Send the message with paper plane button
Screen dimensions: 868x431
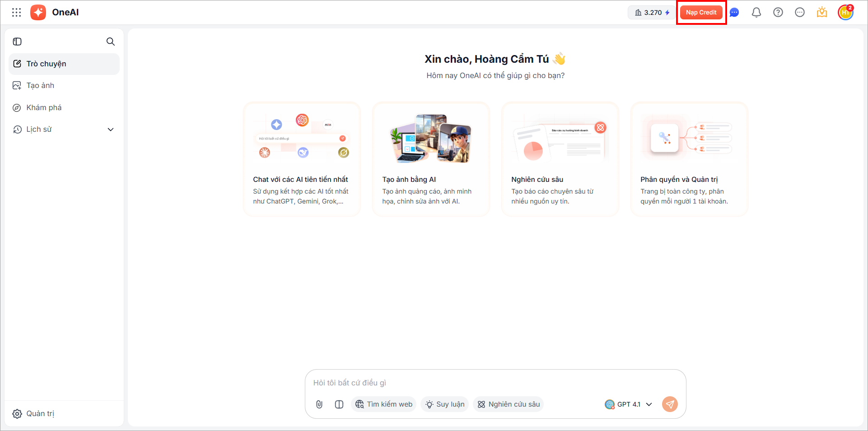pyautogui.click(x=670, y=404)
